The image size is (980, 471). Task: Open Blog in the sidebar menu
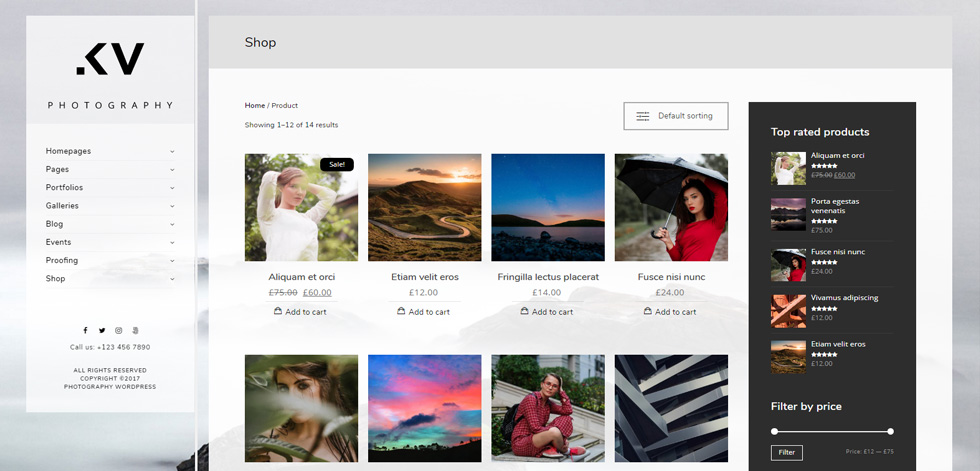54,224
